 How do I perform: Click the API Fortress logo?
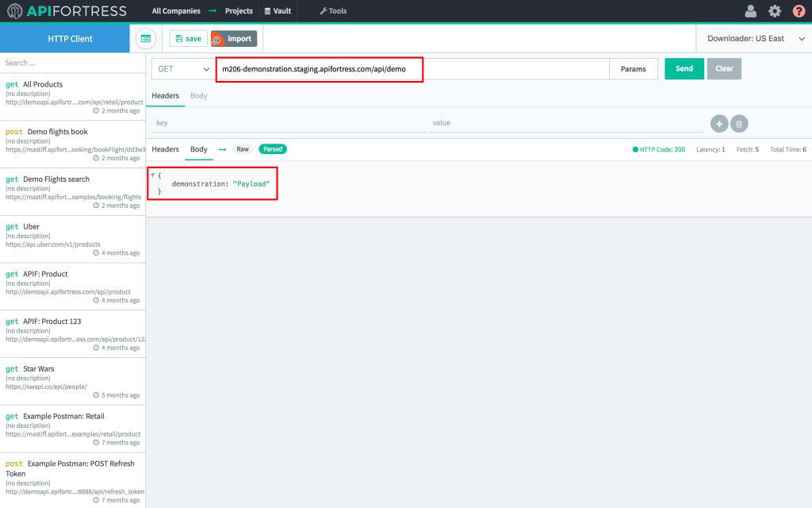point(67,11)
